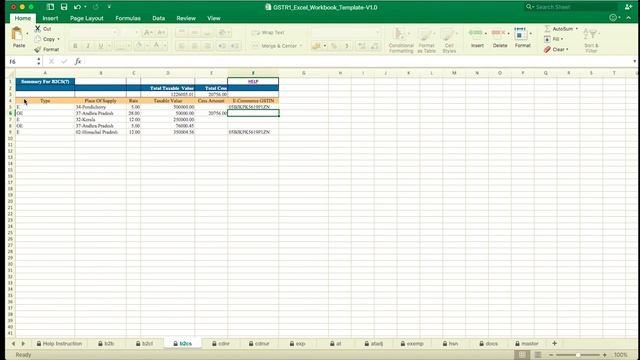This screenshot has height=360, width=640.
Task: Click the Copy icon
Action: click(x=38, y=39)
